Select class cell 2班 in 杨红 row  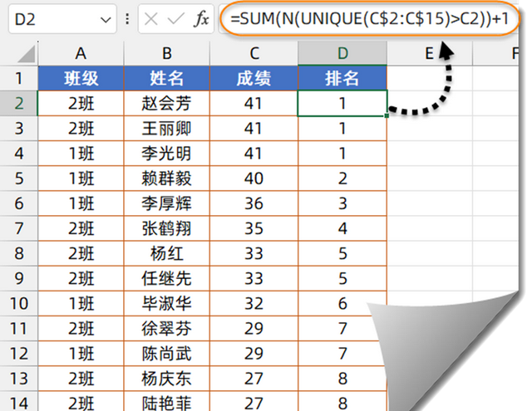[x=81, y=253]
